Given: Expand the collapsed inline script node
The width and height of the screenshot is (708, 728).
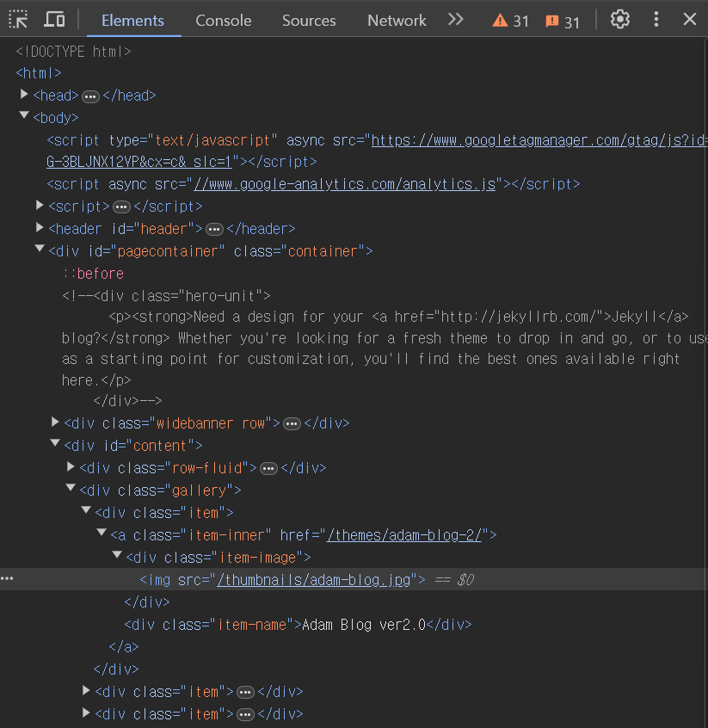Looking at the screenshot, I should pyautogui.click(x=40, y=205).
